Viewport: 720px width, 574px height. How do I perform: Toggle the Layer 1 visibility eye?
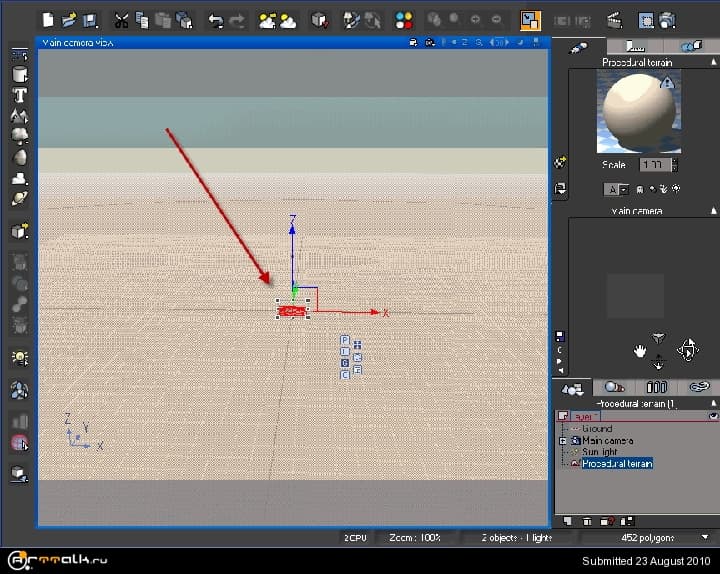(x=713, y=415)
